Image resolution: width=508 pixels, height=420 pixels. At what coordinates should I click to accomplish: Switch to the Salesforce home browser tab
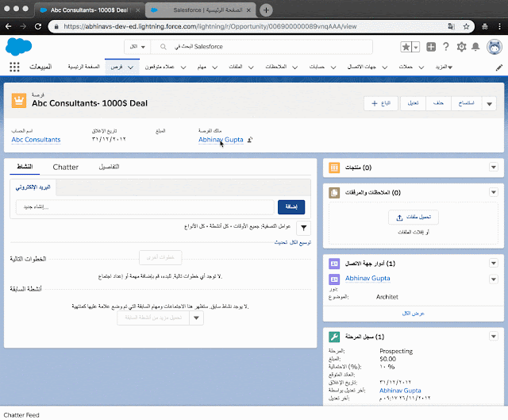pyautogui.click(x=202, y=10)
